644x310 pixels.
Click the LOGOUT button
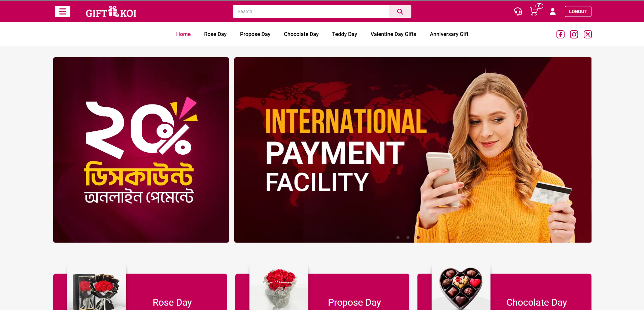point(578,11)
